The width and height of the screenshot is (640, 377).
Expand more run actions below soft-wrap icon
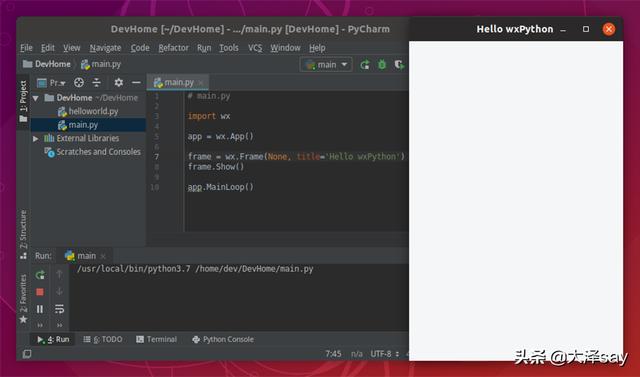tap(60, 325)
